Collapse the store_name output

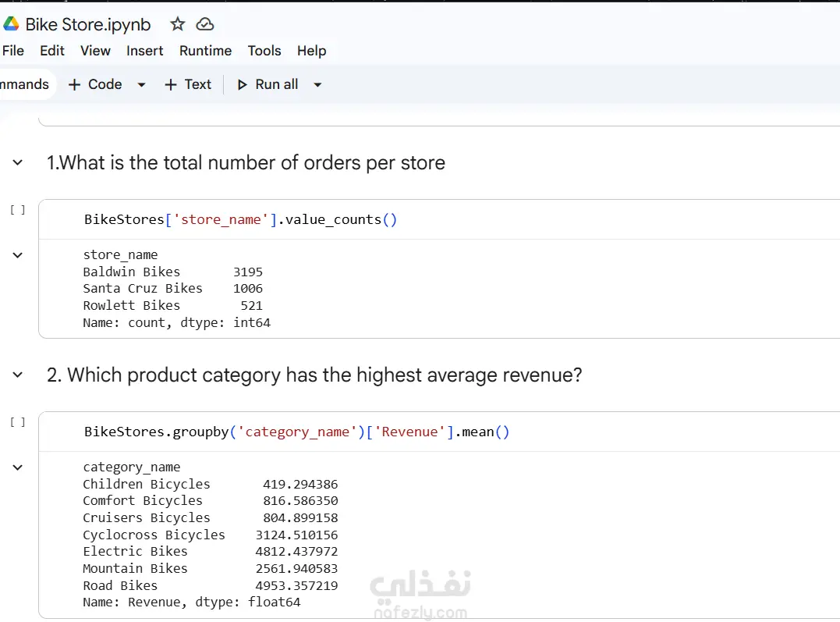coord(18,255)
